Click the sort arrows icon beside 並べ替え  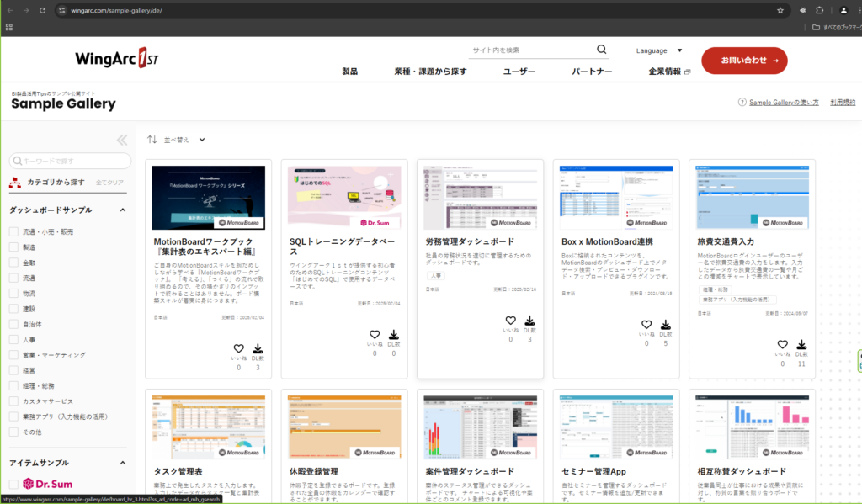[x=152, y=140]
